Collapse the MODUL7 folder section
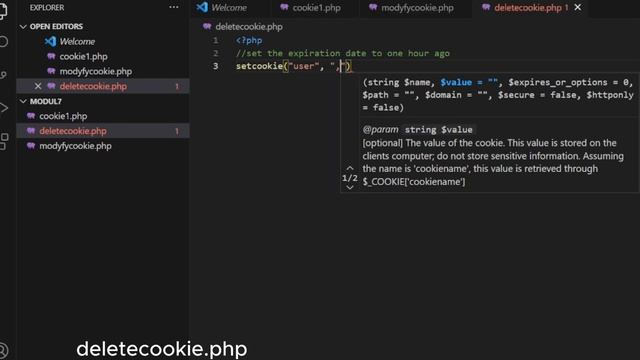The image size is (640, 360). [23, 101]
